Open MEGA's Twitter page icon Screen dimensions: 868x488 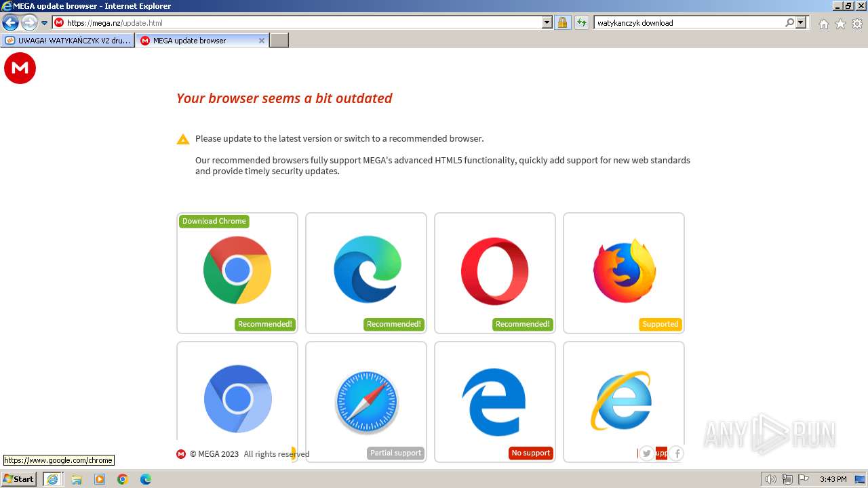coord(646,453)
